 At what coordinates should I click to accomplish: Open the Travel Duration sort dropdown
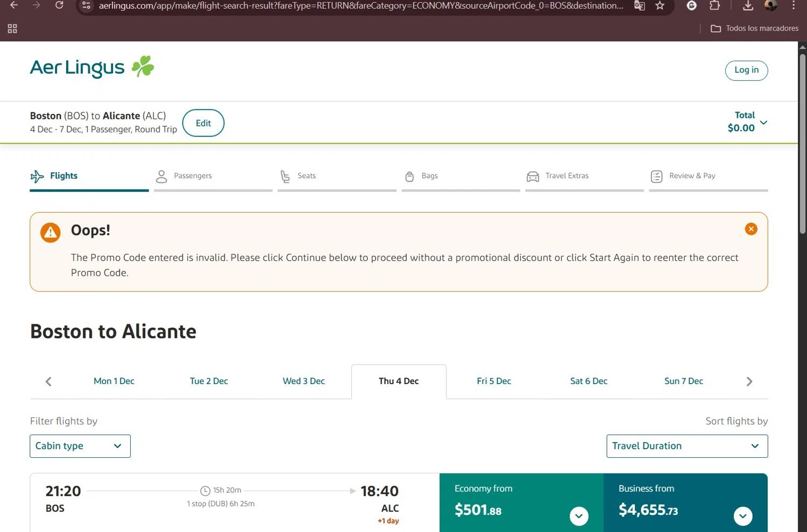687,446
